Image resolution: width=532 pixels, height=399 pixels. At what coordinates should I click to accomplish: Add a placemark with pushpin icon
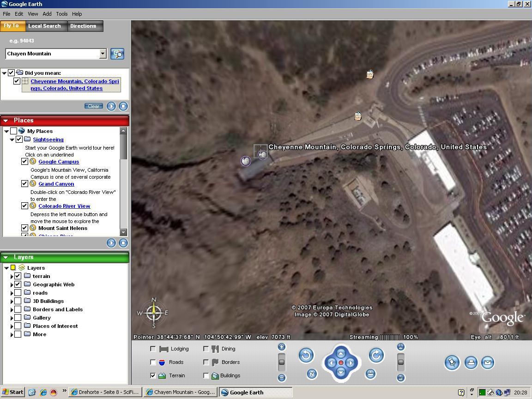(452, 363)
